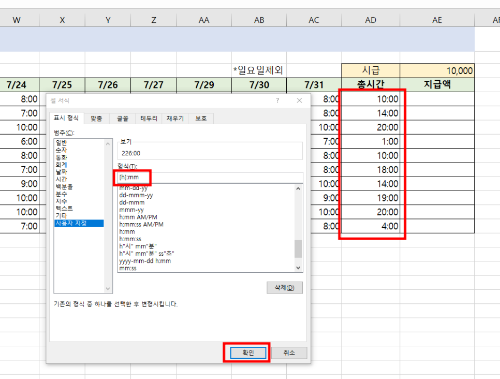This screenshot has width=500, height=379.
Task: Click the 지급액 header cell
Action: (x=437, y=85)
